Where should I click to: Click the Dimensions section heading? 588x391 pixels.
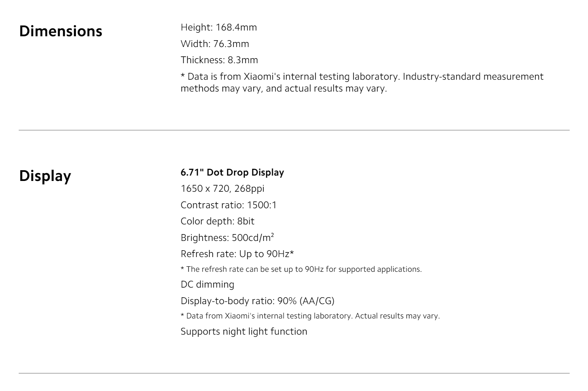point(61,31)
